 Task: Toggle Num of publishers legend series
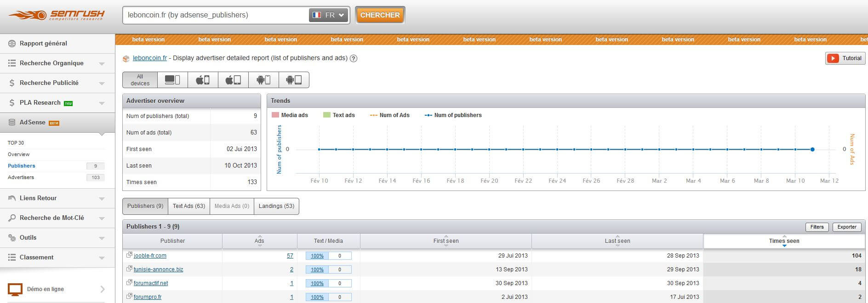453,115
